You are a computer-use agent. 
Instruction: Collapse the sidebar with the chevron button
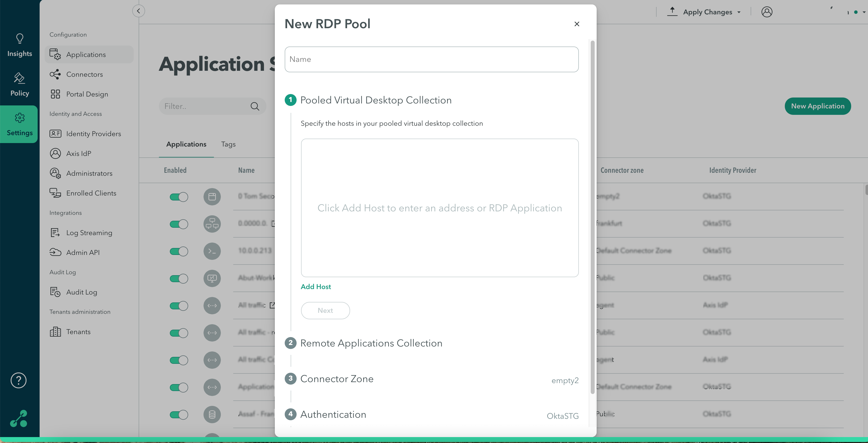click(x=138, y=11)
